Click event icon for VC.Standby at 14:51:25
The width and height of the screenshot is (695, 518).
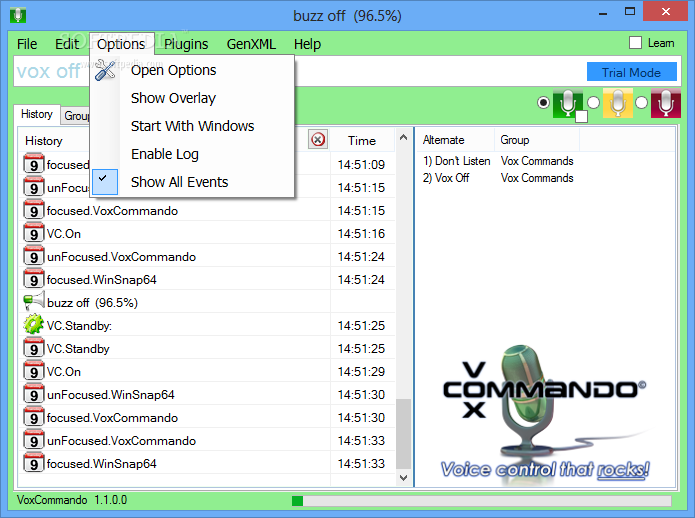[x=34, y=348]
